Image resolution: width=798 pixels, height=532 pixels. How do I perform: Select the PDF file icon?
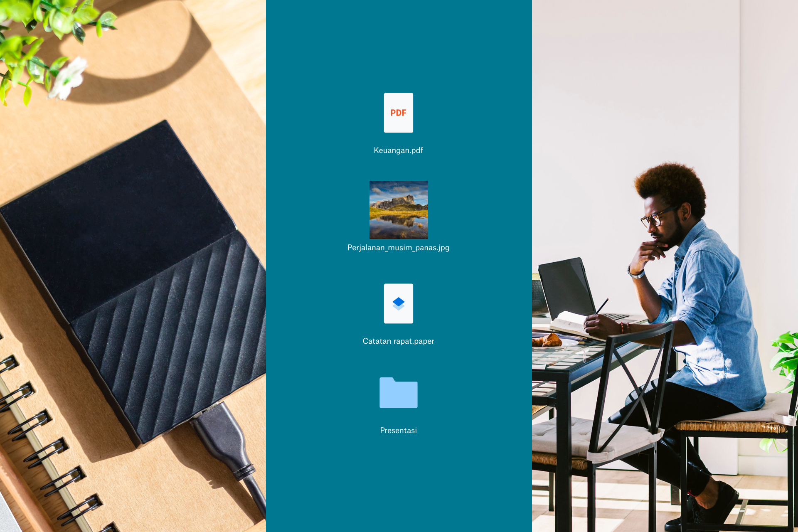pyautogui.click(x=398, y=113)
